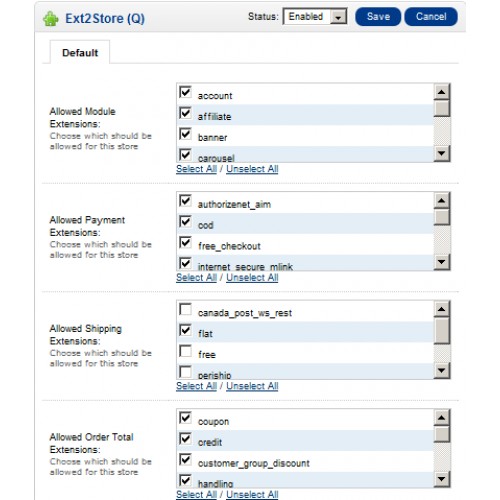Open the Status Enabled dropdown

(x=315, y=16)
